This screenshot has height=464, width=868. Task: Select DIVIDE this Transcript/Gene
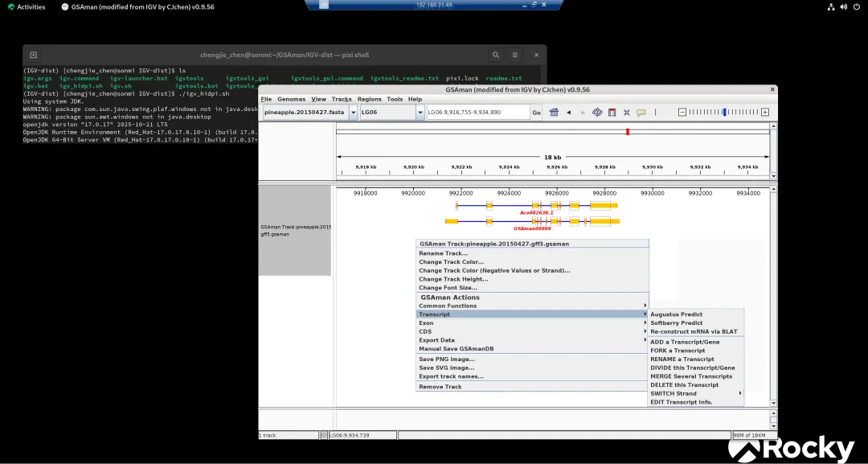click(x=696, y=368)
